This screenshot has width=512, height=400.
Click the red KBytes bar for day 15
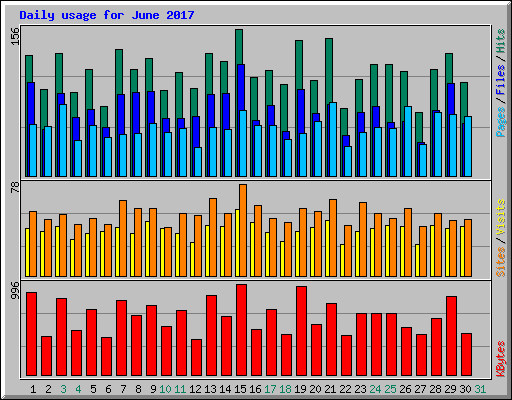[242, 330]
